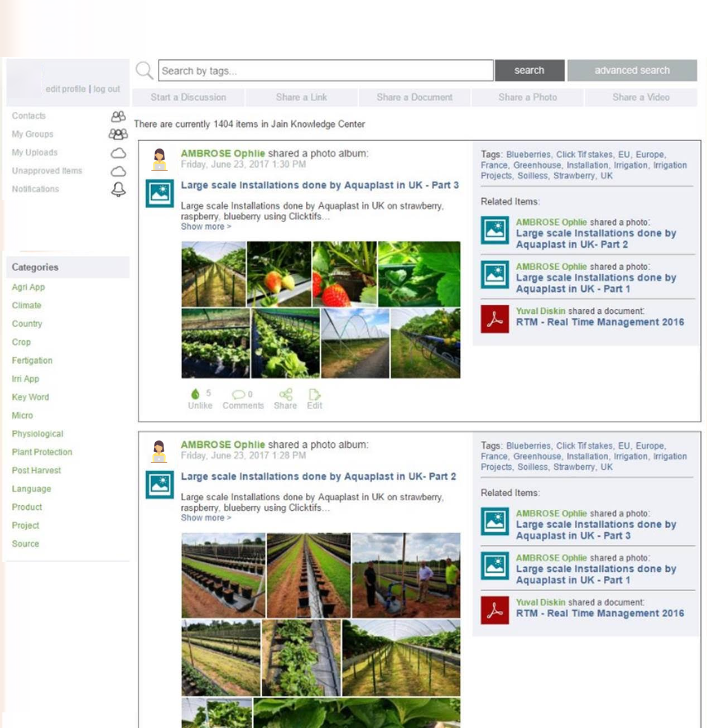Click the red PDF icon for RTM document
Image resolution: width=707 pixels, height=728 pixels.
[494, 319]
